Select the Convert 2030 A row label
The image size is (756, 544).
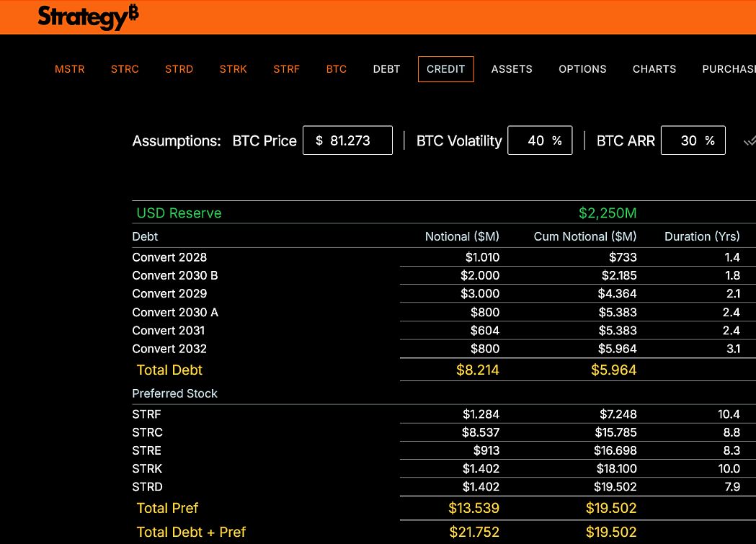(x=175, y=312)
